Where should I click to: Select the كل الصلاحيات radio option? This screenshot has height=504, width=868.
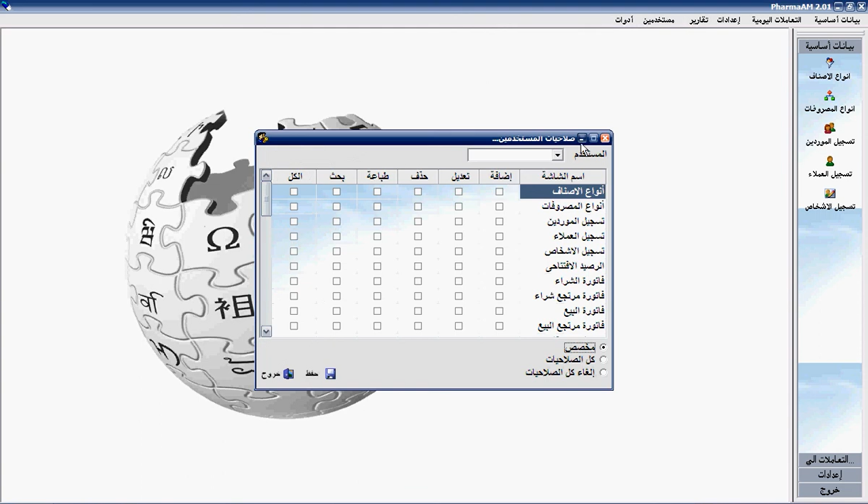pyautogui.click(x=603, y=360)
